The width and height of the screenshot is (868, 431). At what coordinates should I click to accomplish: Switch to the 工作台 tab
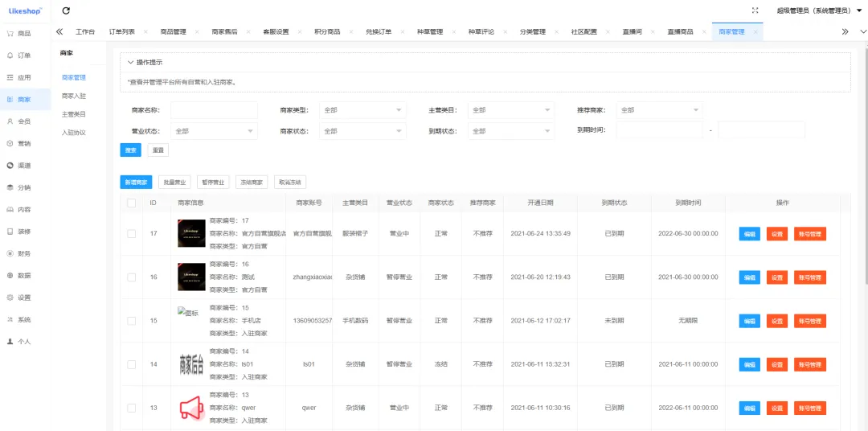(84, 31)
